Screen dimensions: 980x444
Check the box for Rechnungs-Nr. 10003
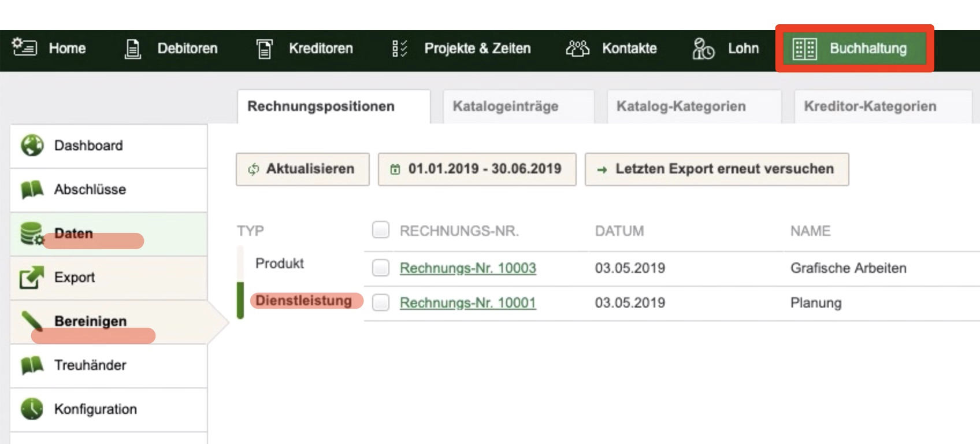[x=381, y=268]
